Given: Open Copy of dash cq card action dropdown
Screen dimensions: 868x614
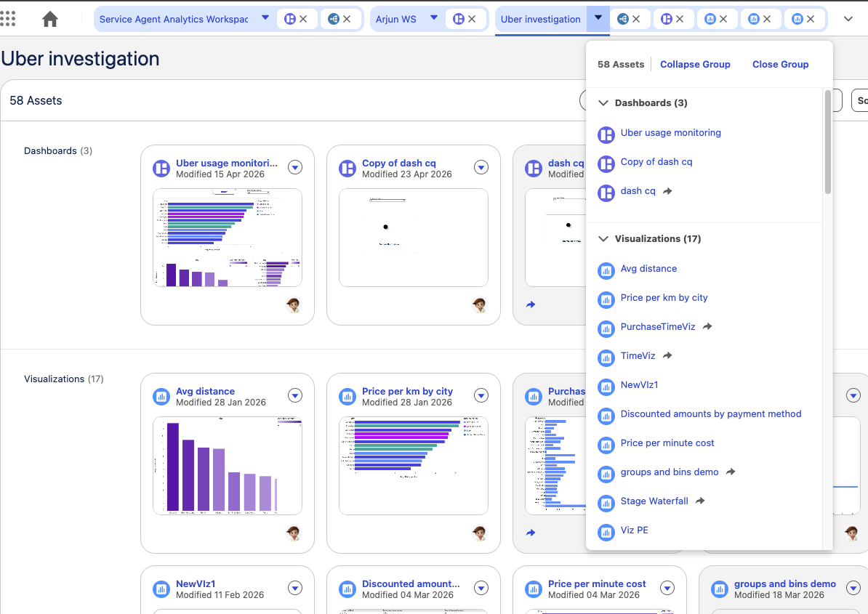Looking at the screenshot, I should (481, 167).
